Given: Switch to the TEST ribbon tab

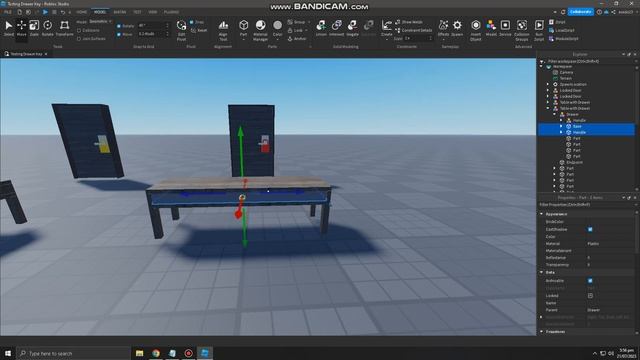Looking at the screenshot, I should click(137, 12).
